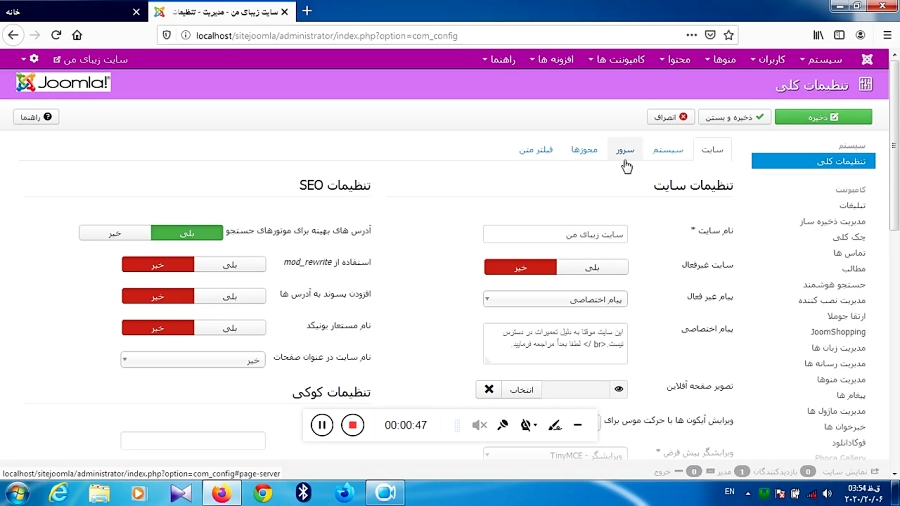Go back to previous page
The width and height of the screenshot is (900, 506).
point(13,35)
